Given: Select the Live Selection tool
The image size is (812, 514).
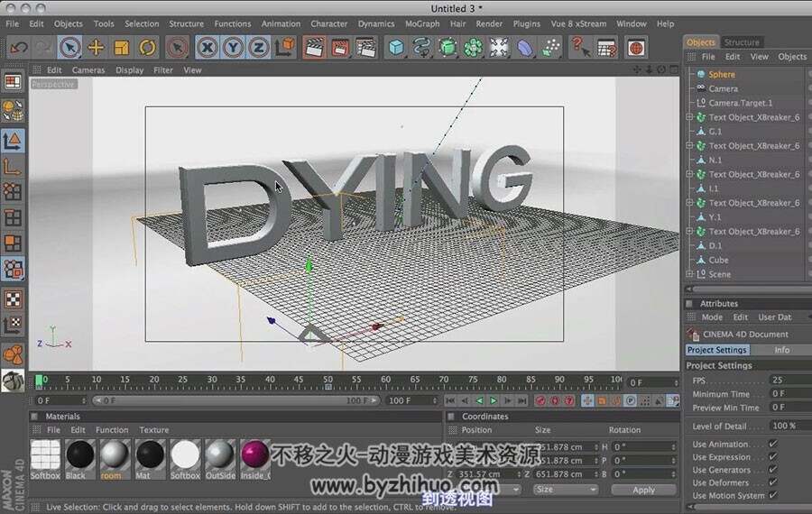Looking at the screenshot, I should click(x=69, y=48).
